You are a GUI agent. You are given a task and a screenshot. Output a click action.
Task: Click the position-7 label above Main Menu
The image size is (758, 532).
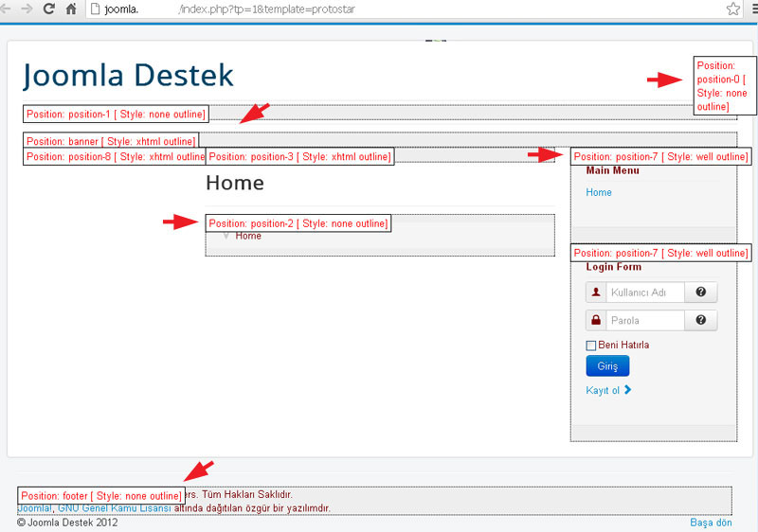tap(660, 156)
